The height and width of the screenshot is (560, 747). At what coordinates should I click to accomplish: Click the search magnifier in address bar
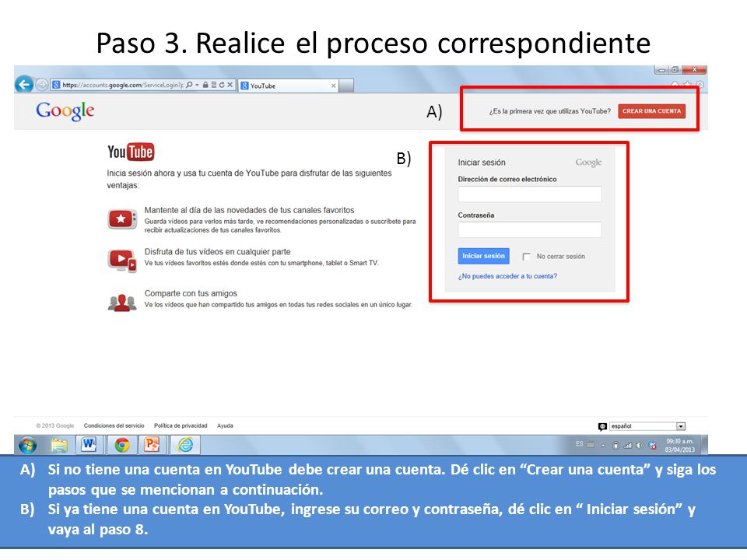point(189,85)
